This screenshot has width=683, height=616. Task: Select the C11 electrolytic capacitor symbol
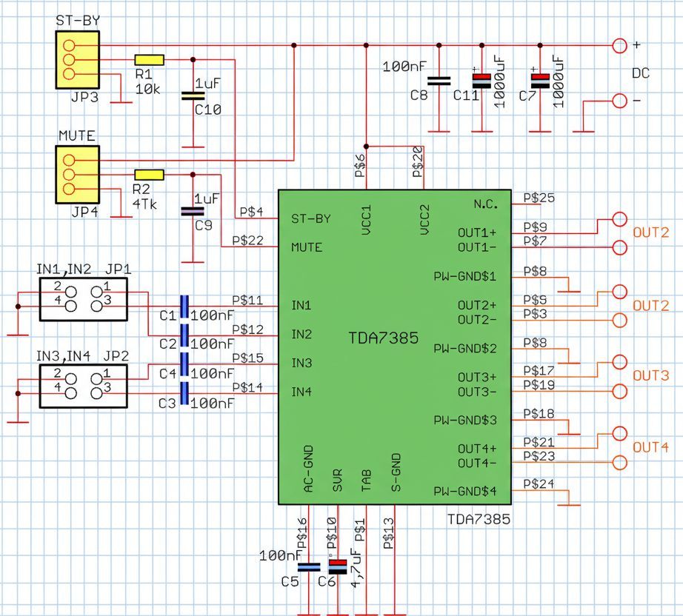pyautogui.click(x=482, y=81)
